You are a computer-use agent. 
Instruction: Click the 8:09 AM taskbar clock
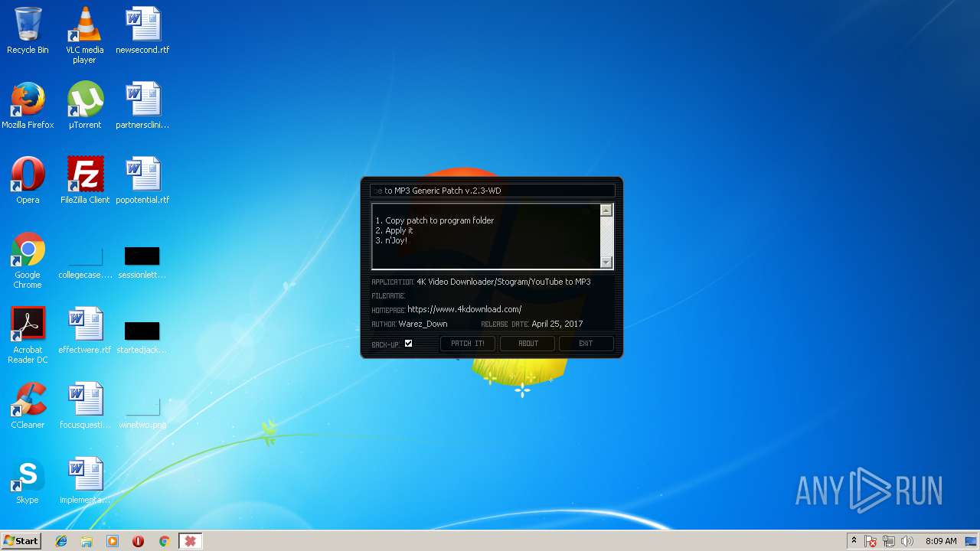[x=941, y=541]
